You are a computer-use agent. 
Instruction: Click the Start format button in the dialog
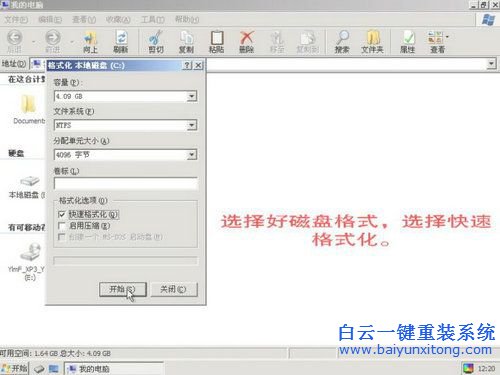(123, 289)
